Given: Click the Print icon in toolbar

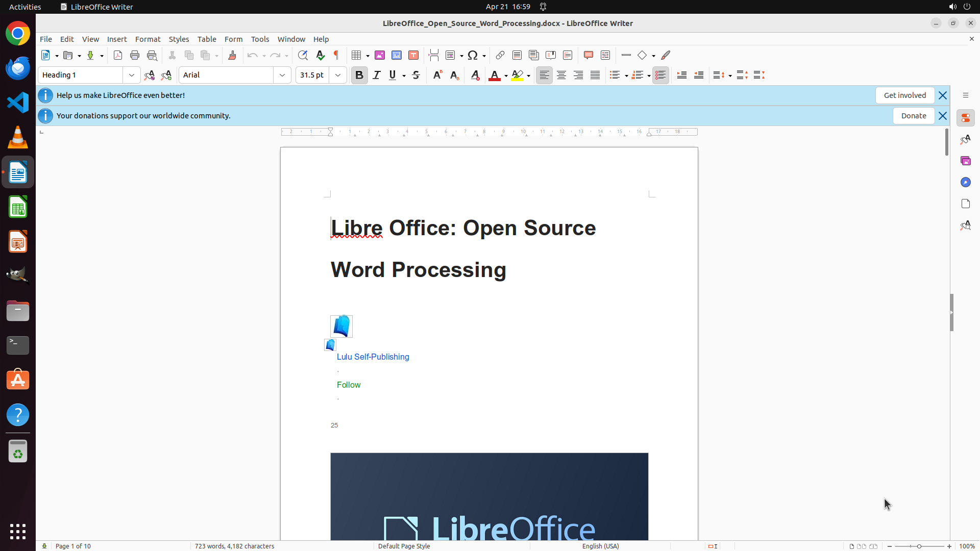Looking at the screenshot, I should (135, 55).
